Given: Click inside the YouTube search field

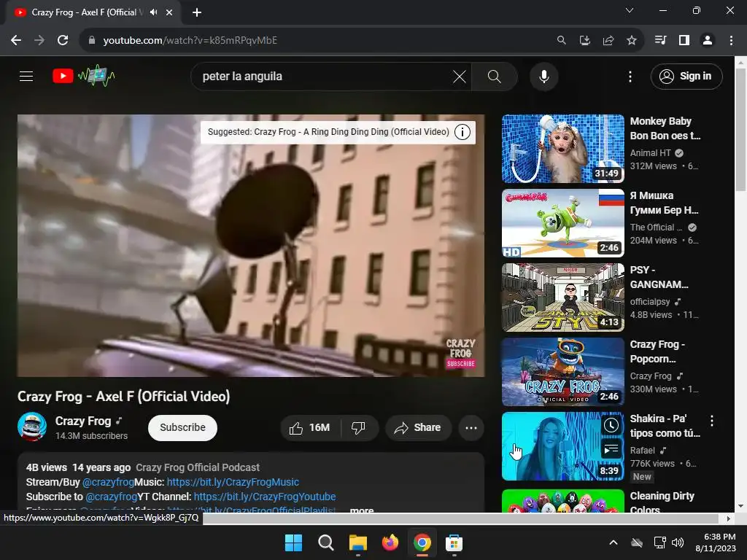Looking at the screenshot, I should pos(324,76).
